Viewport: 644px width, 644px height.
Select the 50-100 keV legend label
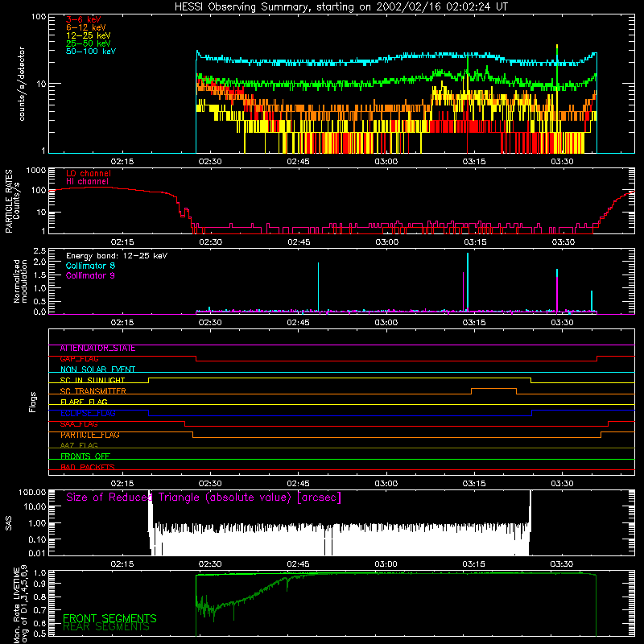coord(91,52)
